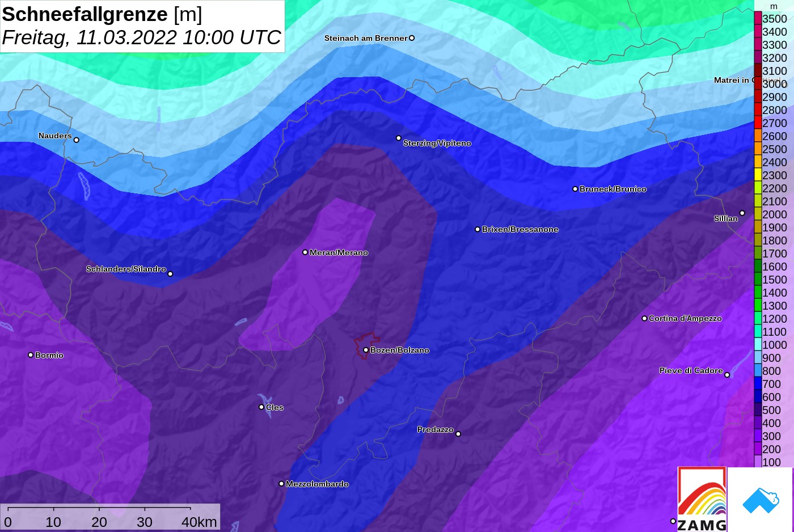Click the legend value 2000
The image size is (794, 532).
[775, 214]
